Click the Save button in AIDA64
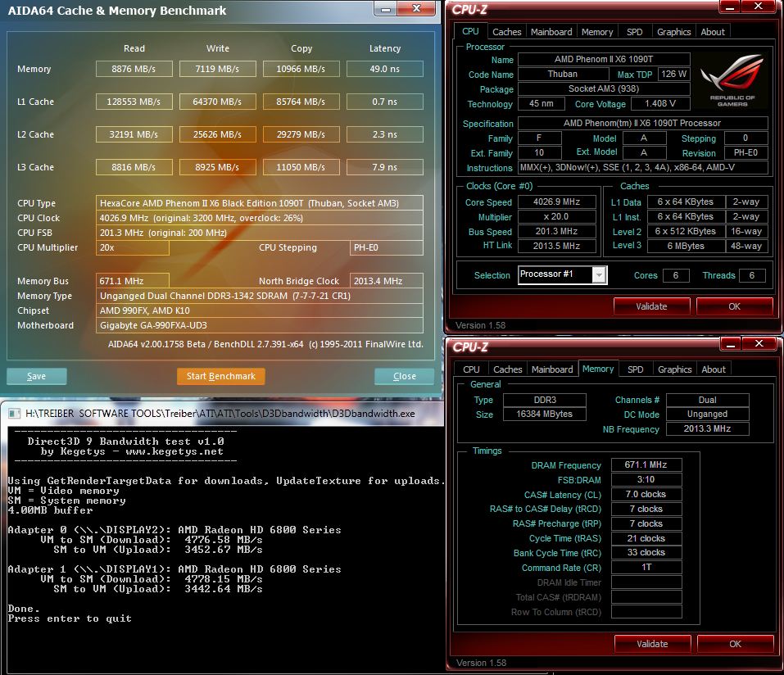 (x=37, y=376)
